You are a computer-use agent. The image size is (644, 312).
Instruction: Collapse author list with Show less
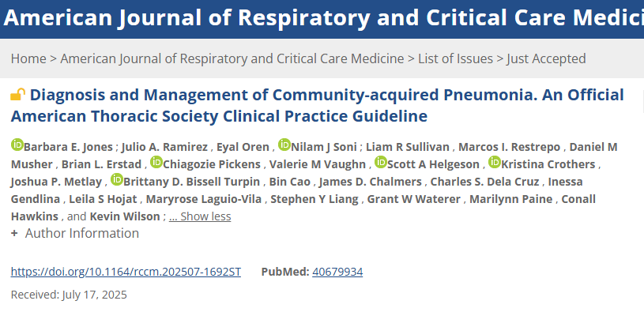coord(200,216)
